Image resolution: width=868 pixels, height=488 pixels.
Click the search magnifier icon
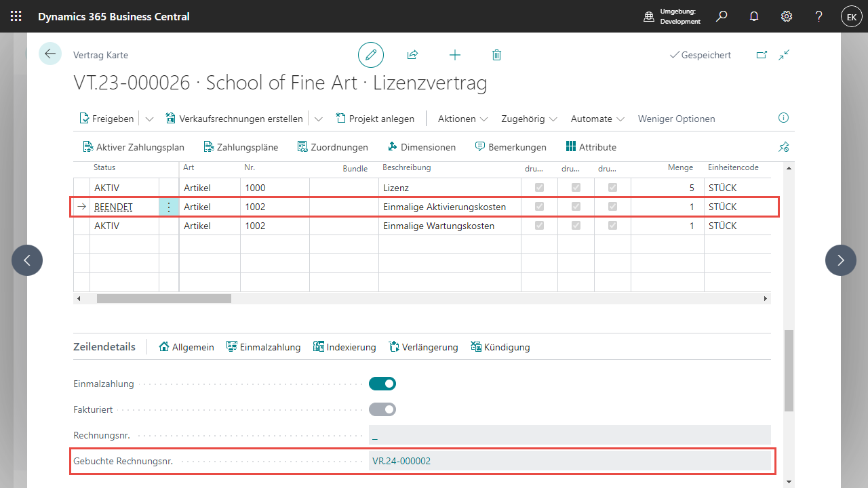point(722,16)
